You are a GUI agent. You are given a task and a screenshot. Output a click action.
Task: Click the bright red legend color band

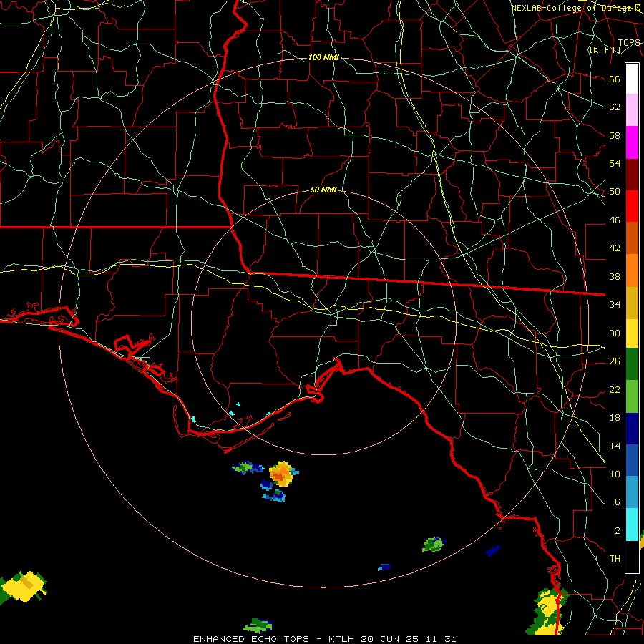click(632, 206)
